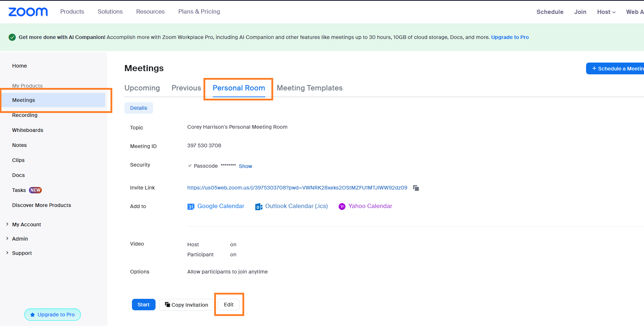Click the Meetings page heading

(144, 68)
